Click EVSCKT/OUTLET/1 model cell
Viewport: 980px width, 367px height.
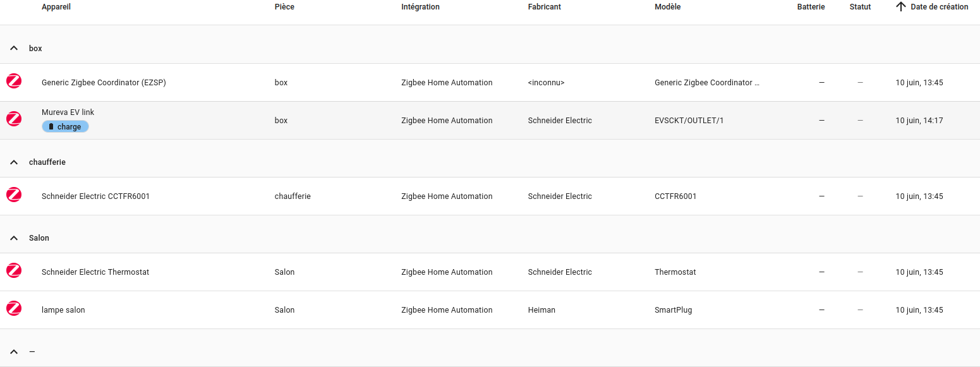pos(689,121)
